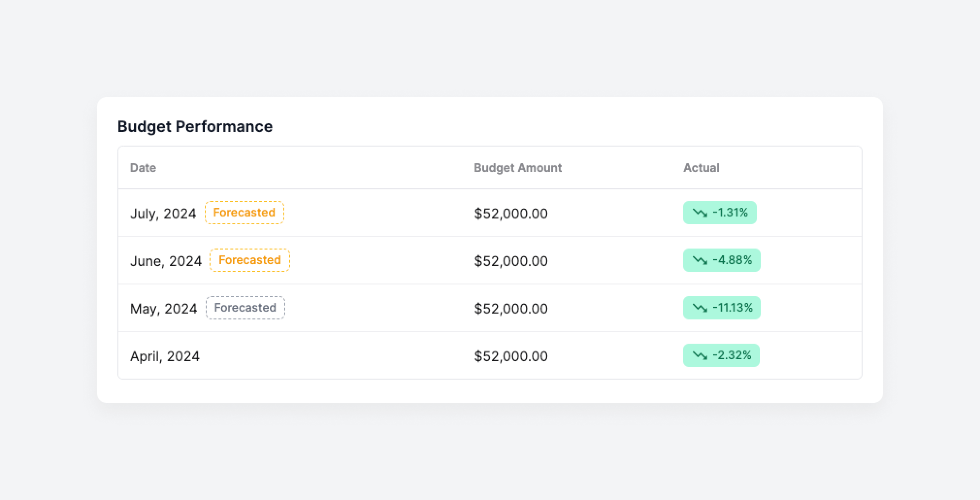This screenshot has height=500, width=980.
Task: Select the -1.31% performance badge
Action: tap(719, 213)
